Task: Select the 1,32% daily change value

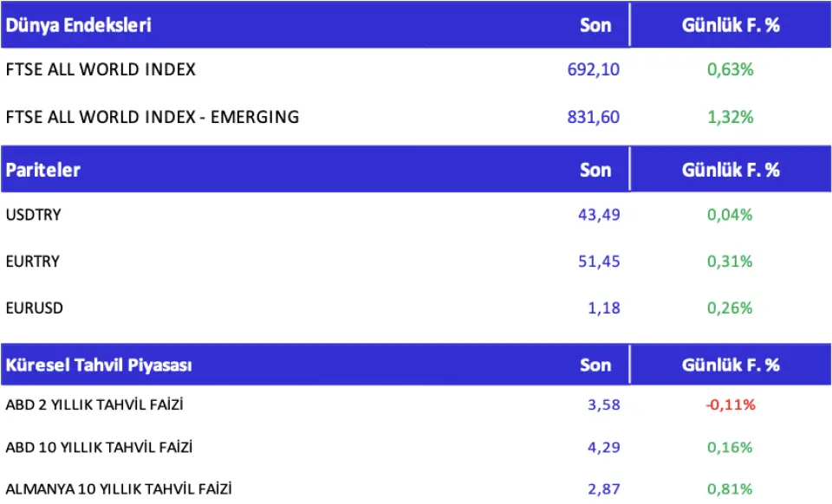Action: 731,117
